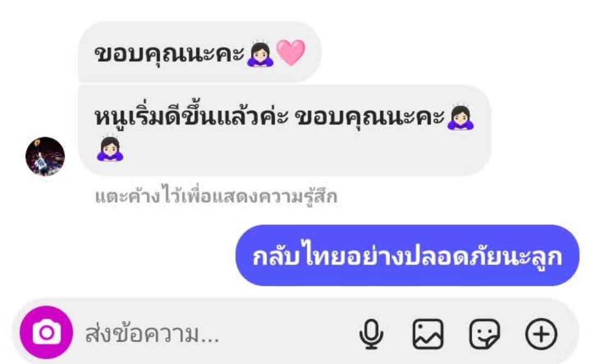Click the bowing emoji on the second message's last line
This screenshot has height=364, width=591.
pyautogui.click(x=109, y=148)
